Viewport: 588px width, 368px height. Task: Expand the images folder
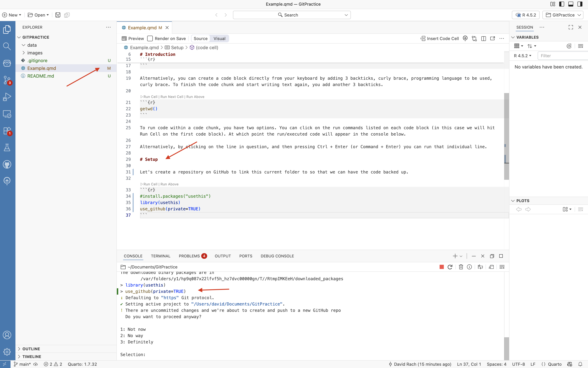click(35, 53)
